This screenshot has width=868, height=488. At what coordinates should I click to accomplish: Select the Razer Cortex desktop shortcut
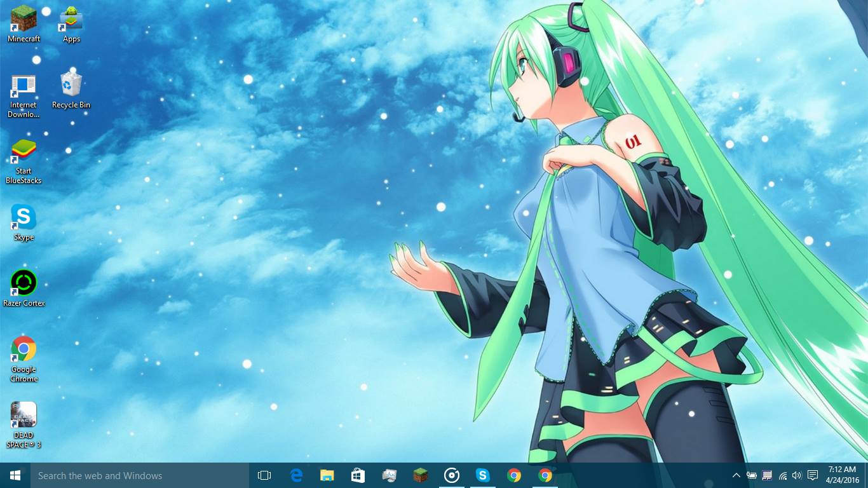tap(24, 288)
